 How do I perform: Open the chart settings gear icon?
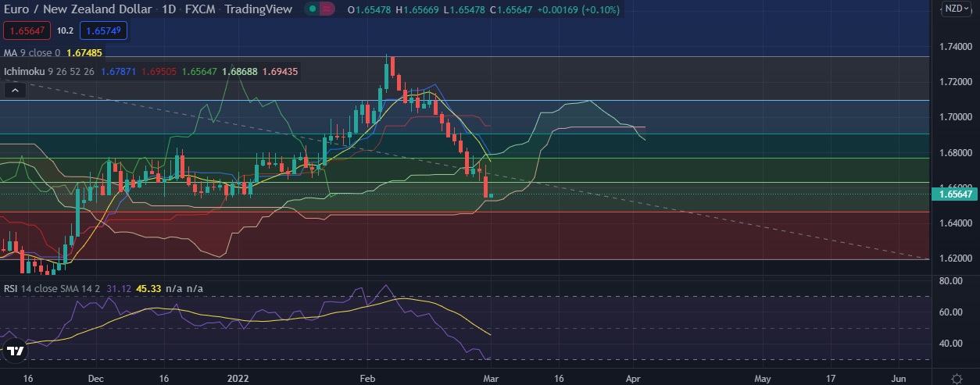[x=957, y=377]
